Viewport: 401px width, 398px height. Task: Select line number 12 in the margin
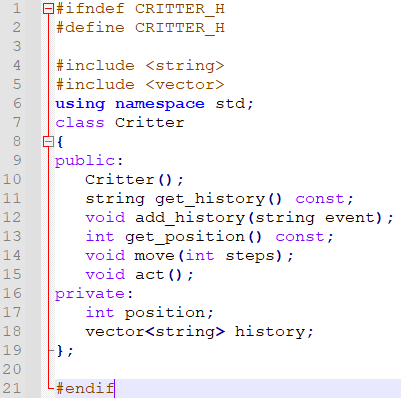click(x=12, y=217)
